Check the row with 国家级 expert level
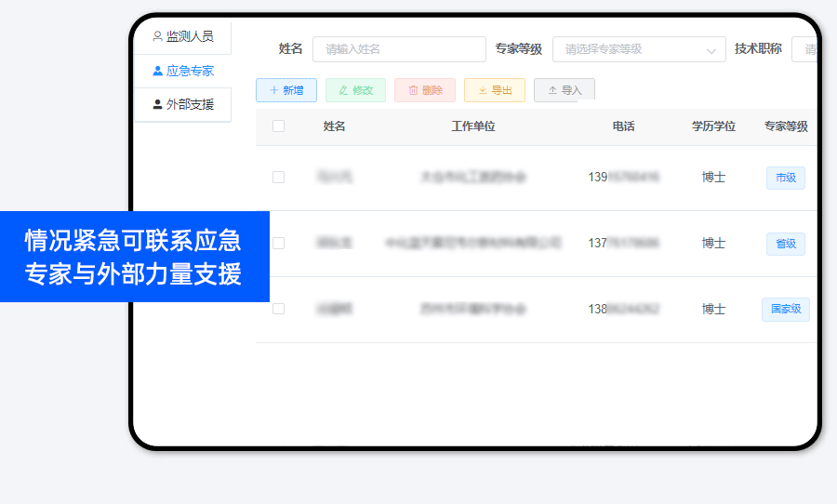 (x=278, y=309)
